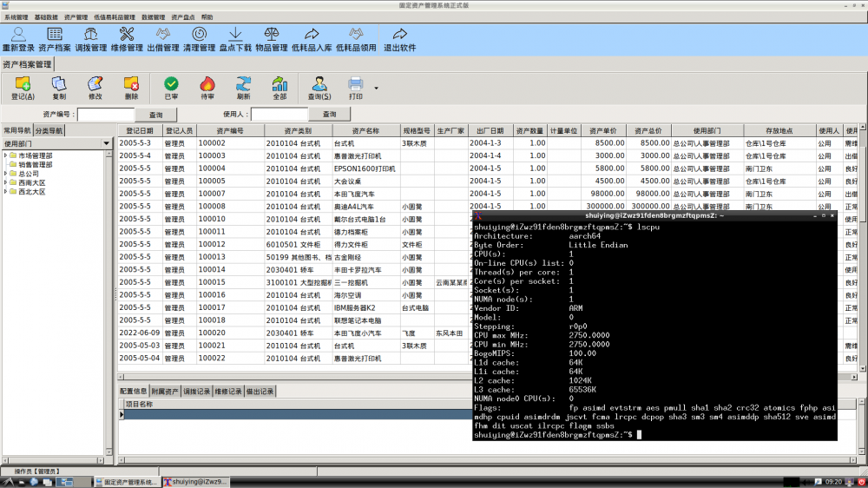The image size is (868, 488).
Task: Open 出借管理 lending management icon
Action: pyautogui.click(x=163, y=39)
